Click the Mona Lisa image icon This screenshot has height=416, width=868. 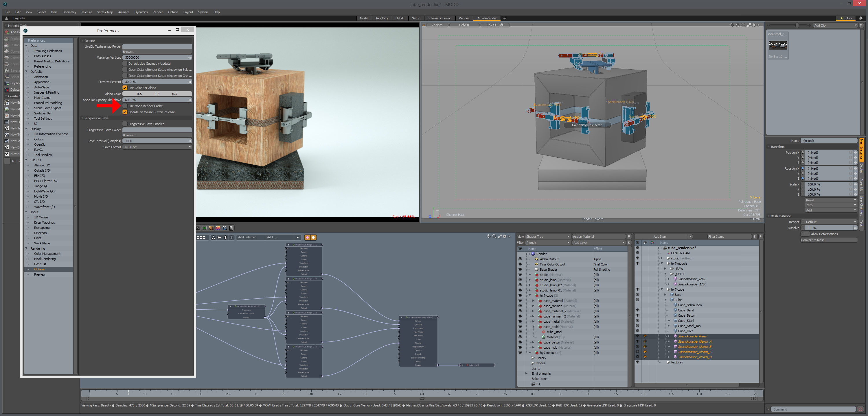(211, 228)
